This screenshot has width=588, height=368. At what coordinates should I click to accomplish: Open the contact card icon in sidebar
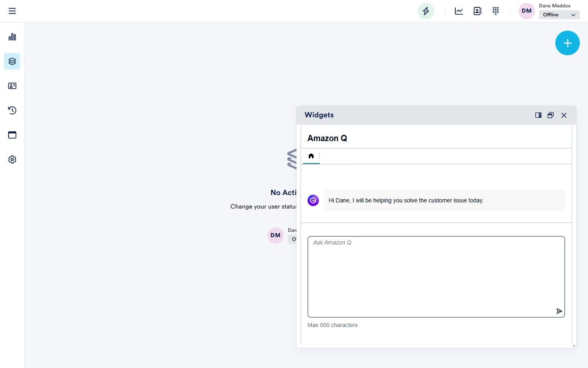(x=12, y=86)
